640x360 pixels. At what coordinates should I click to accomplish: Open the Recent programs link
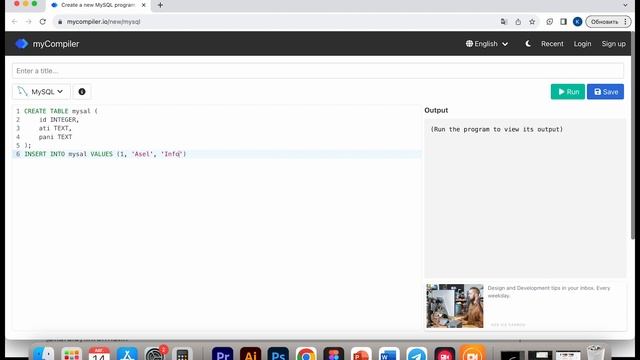pyautogui.click(x=552, y=44)
